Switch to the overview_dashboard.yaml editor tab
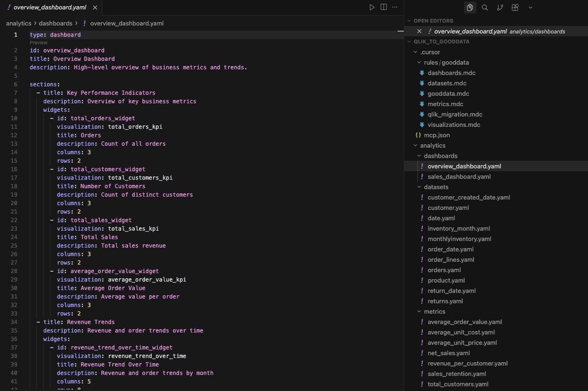The image size is (588, 391). [47, 8]
